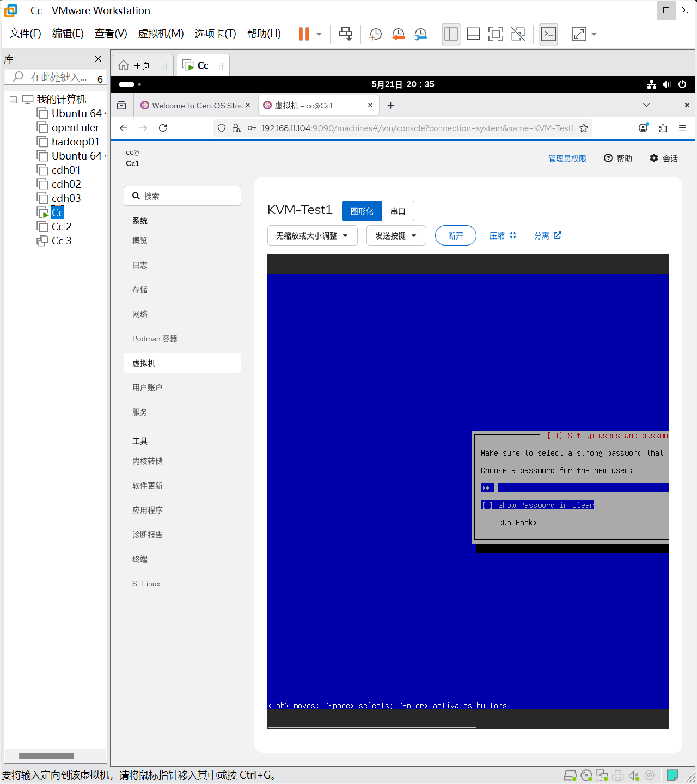Open the 虚拟机(M) menu

point(161,34)
